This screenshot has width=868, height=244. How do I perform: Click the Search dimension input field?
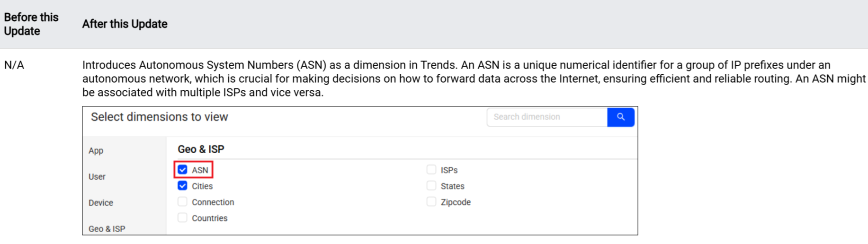pyautogui.click(x=547, y=117)
